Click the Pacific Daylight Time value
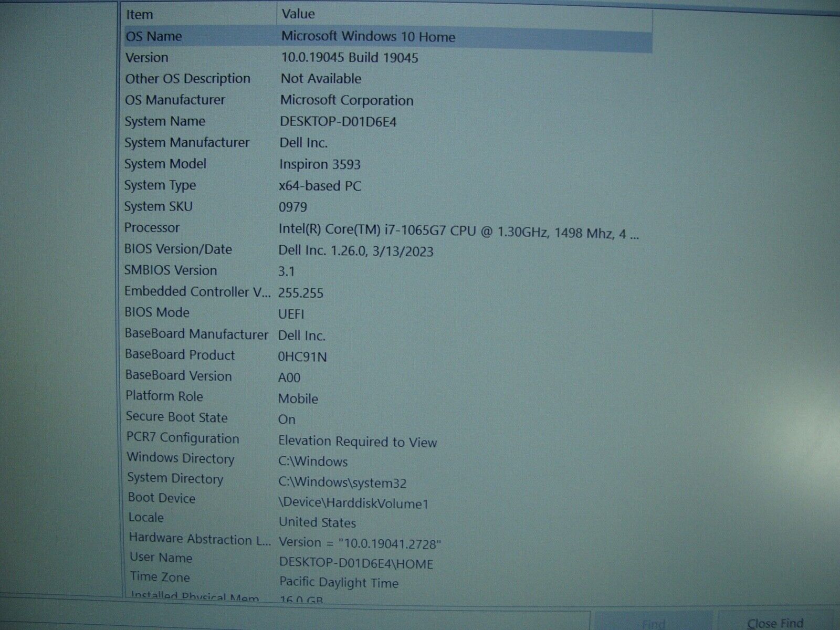 [339, 582]
